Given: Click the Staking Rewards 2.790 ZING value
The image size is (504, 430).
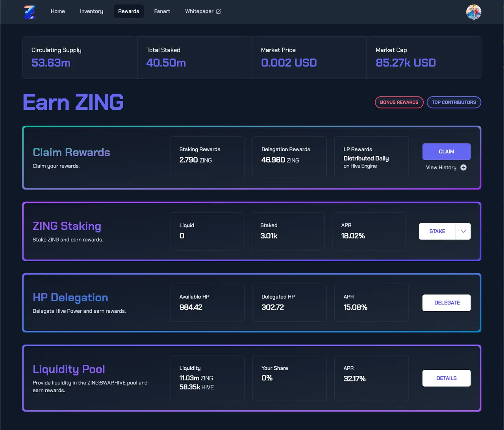Looking at the screenshot, I should pos(196,160).
